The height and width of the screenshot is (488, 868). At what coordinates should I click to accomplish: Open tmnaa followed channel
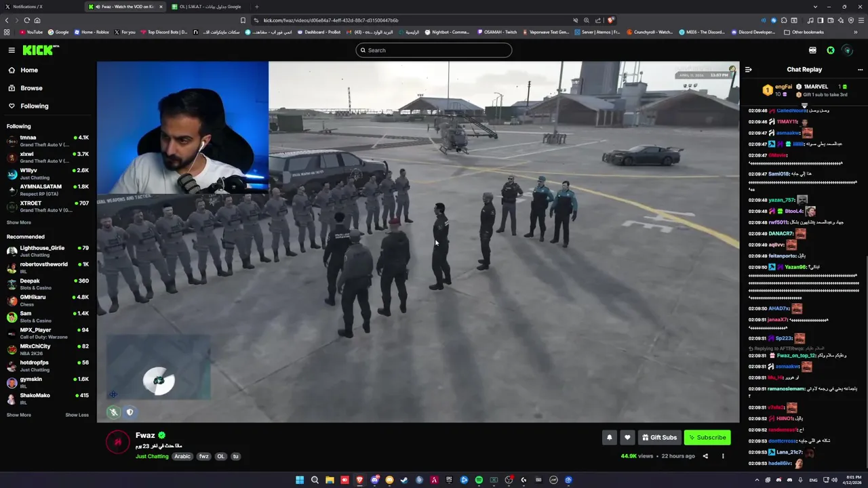pos(47,141)
